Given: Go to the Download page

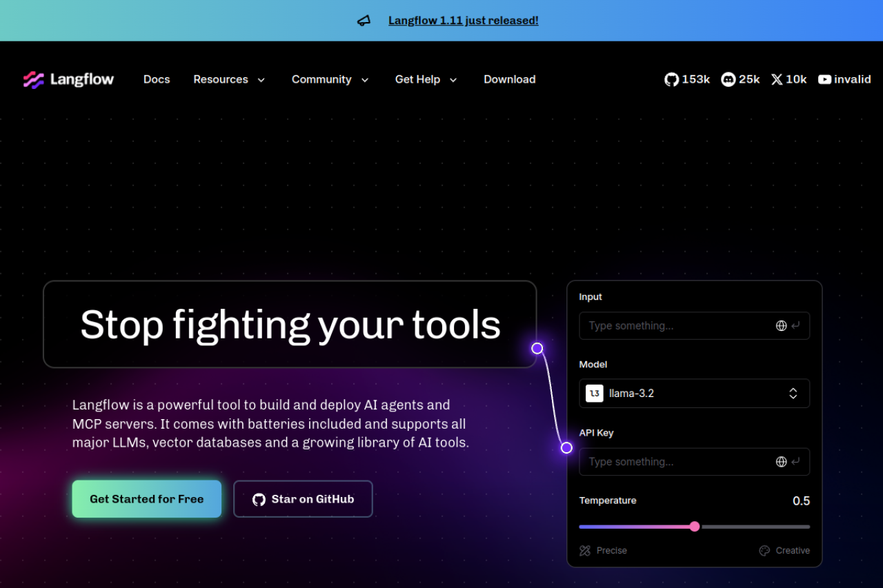Looking at the screenshot, I should pyautogui.click(x=510, y=79).
